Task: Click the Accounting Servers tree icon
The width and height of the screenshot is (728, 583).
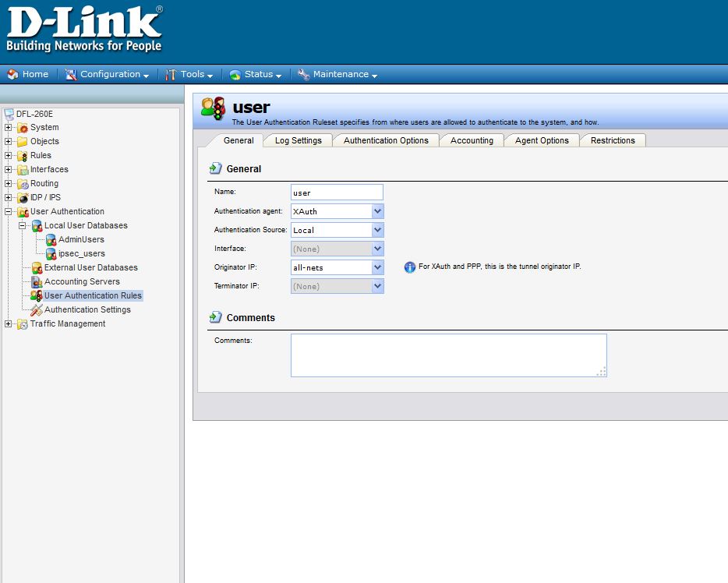Action: pyautogui.click(x=37, y=282)
